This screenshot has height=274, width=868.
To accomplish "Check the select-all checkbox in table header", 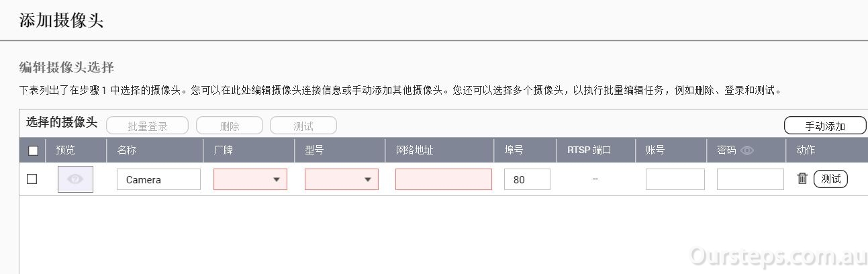I will [x=33, y=150].
